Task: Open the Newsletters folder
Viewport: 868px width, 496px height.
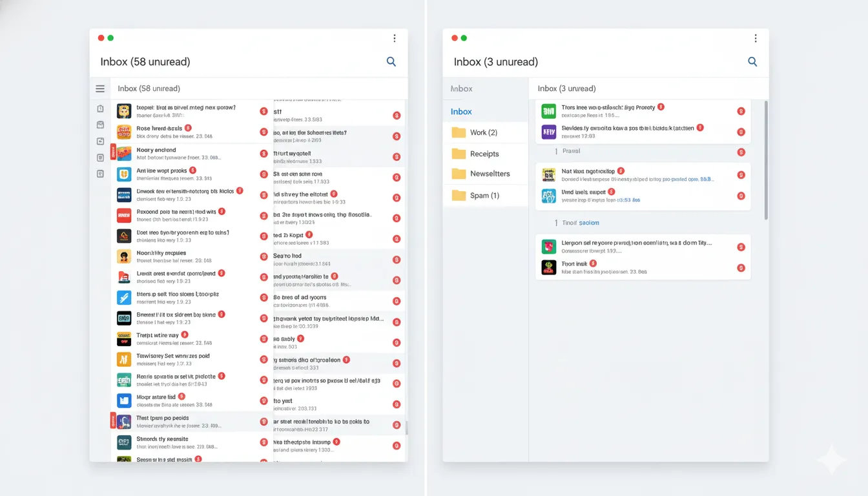Action: pos(486,174)
